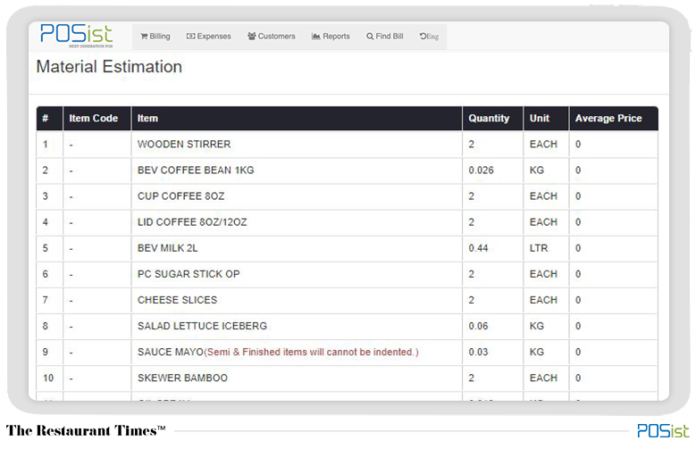Viewport: 696px width, 449px height.
Task: Click the red semi-finished items warning text
Action: coord(311,352)
